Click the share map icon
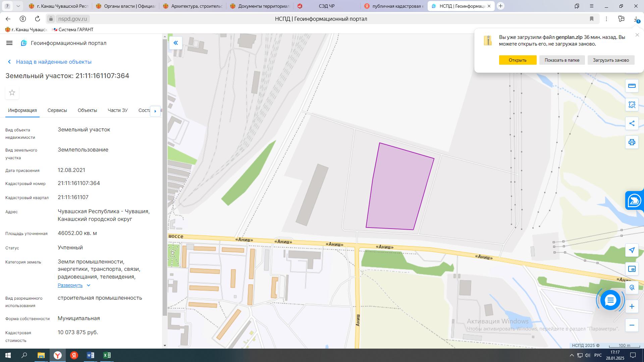644x362 pixels. click(632, 123)
